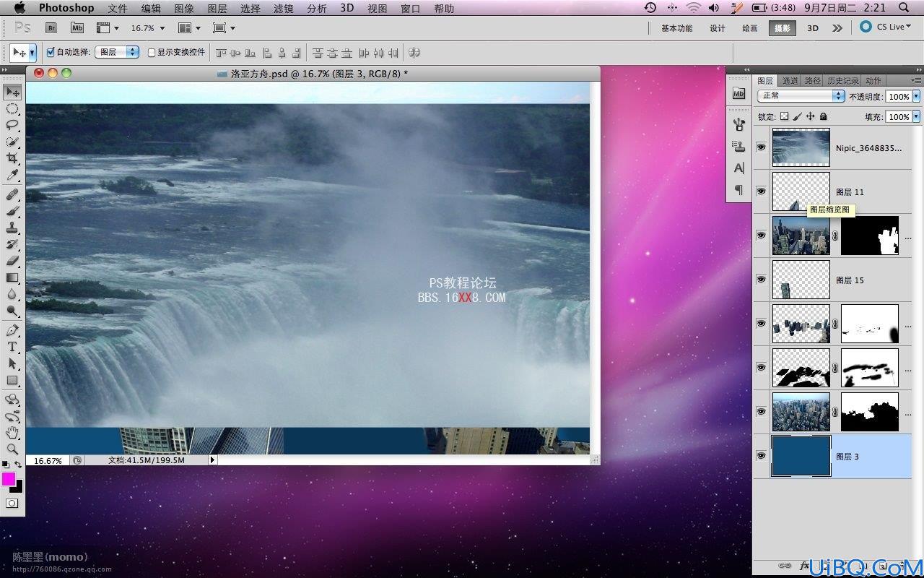The height and width of the screenshot is (578, 924).
Task: Open the 图层 auto-select target dropdown
Action: 117,52
